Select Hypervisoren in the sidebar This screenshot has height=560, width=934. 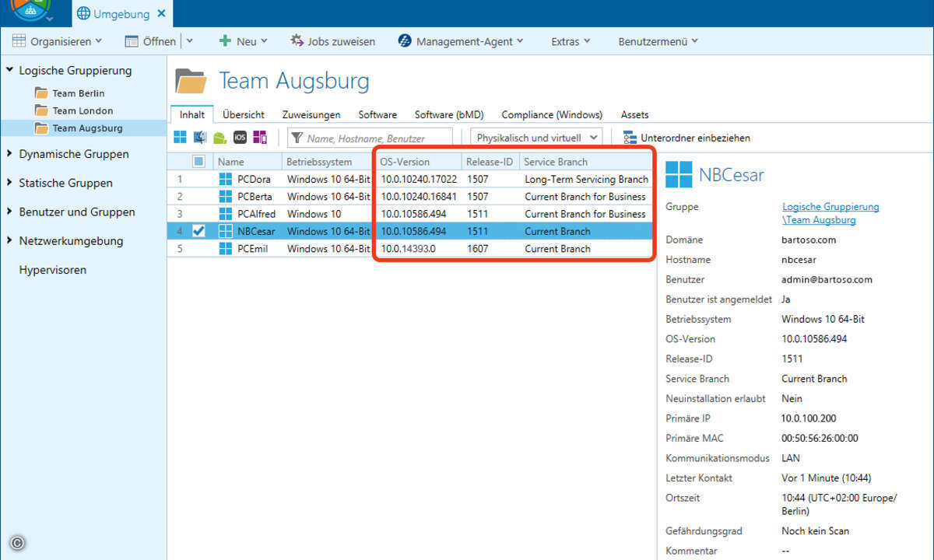click(x=52, y=270)
